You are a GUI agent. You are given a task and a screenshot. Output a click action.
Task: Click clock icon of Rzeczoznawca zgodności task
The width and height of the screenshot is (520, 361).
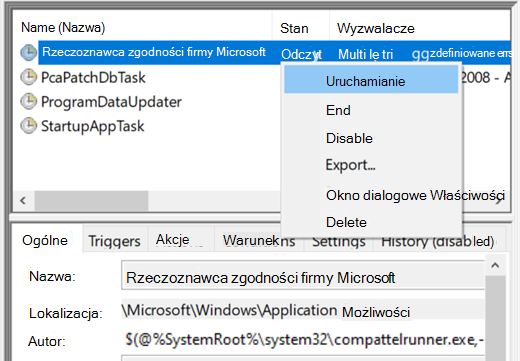[x=29, y=53]
